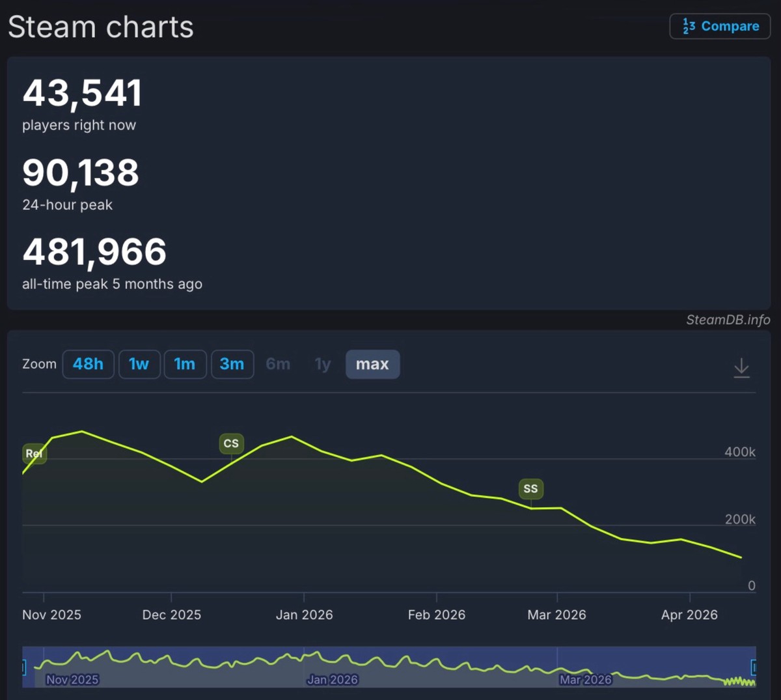Image resolution: width=781 pixels, height=700 pixels.
Task: Select the 1m zoom option
Action: [185, 364]
